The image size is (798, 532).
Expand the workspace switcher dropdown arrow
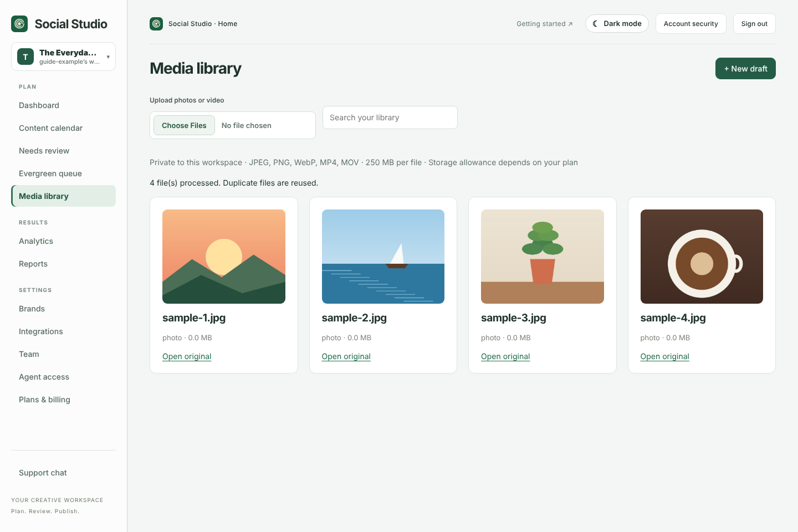pyautogui.click(x=108, y=57)
